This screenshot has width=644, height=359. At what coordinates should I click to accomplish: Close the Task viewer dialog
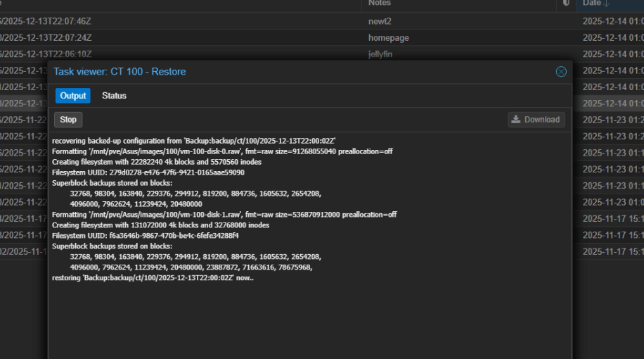coord(561,72)
